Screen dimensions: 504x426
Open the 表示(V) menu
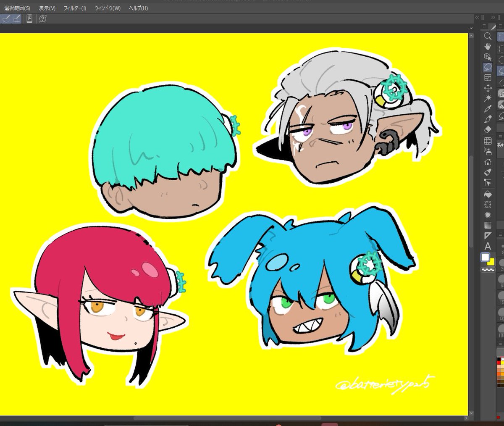click(47, 8)
